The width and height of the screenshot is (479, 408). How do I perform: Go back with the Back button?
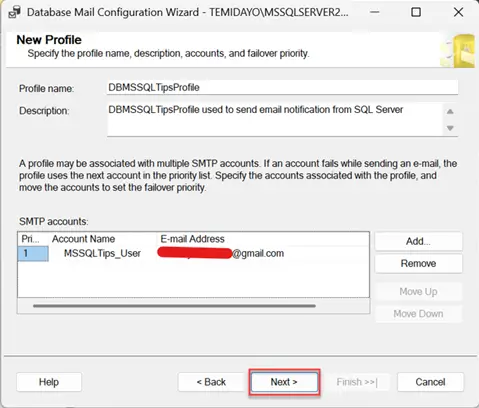[x=211, y=382]
